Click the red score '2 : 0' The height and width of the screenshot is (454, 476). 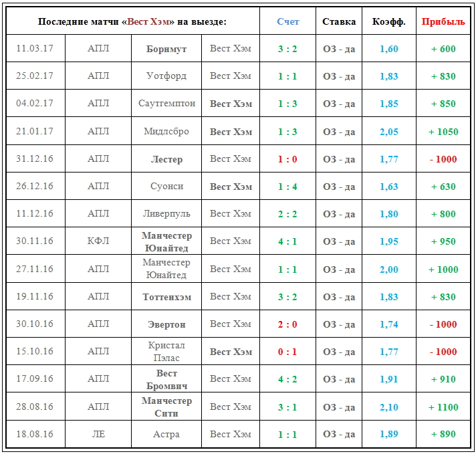[x=287, y=324]
